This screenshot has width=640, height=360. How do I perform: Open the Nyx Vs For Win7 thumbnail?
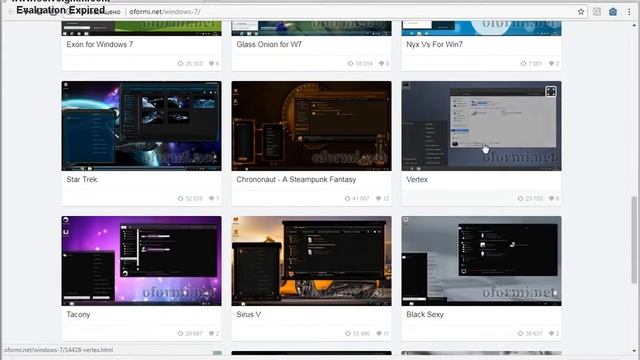[481, 29]
